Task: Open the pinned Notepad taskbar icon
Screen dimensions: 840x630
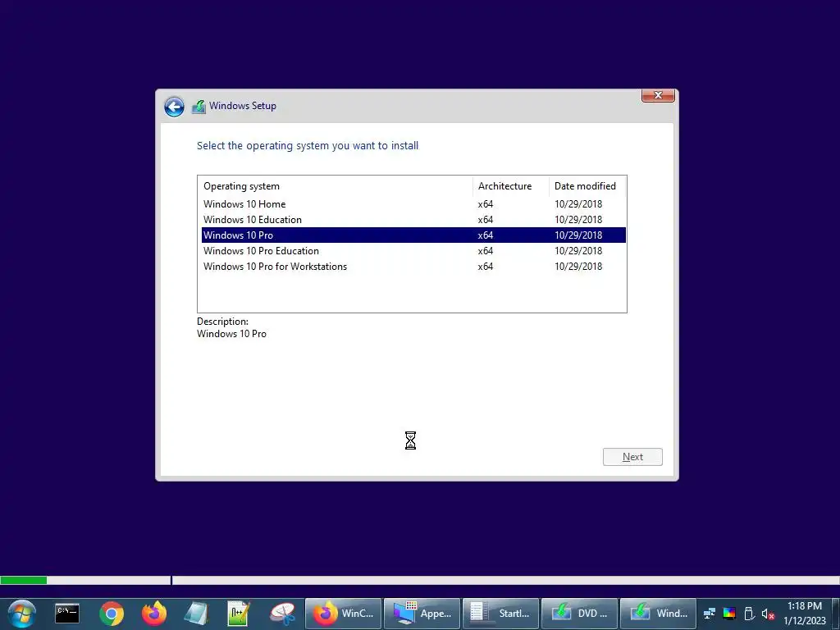Action: click(196, 614)
